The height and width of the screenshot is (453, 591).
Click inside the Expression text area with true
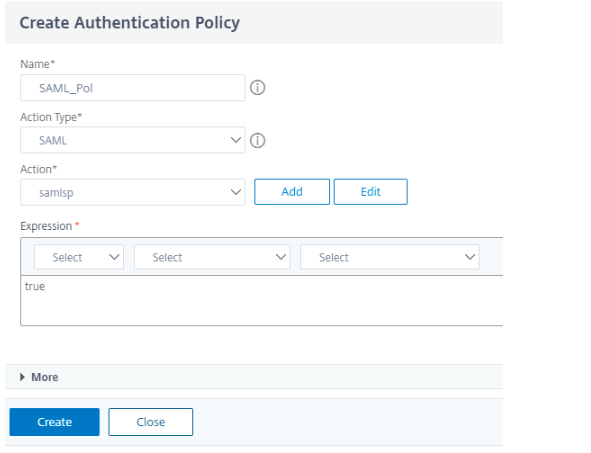tap(262, 300)
